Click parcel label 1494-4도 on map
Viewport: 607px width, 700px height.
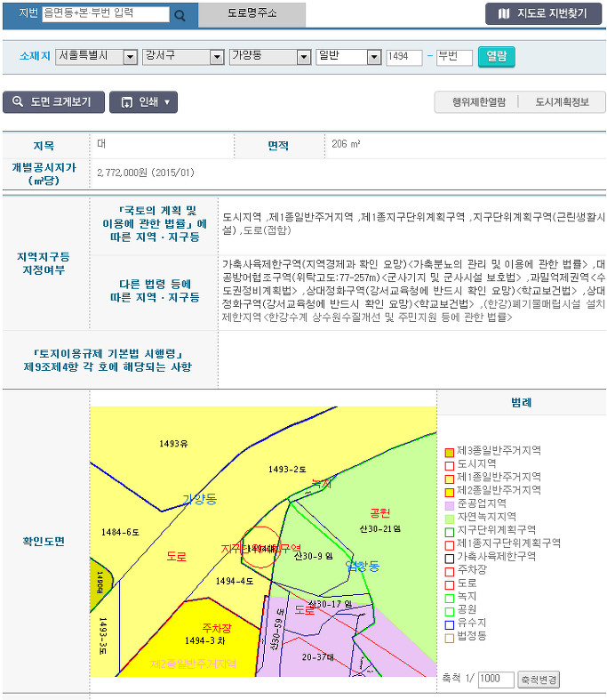point(234,581)
